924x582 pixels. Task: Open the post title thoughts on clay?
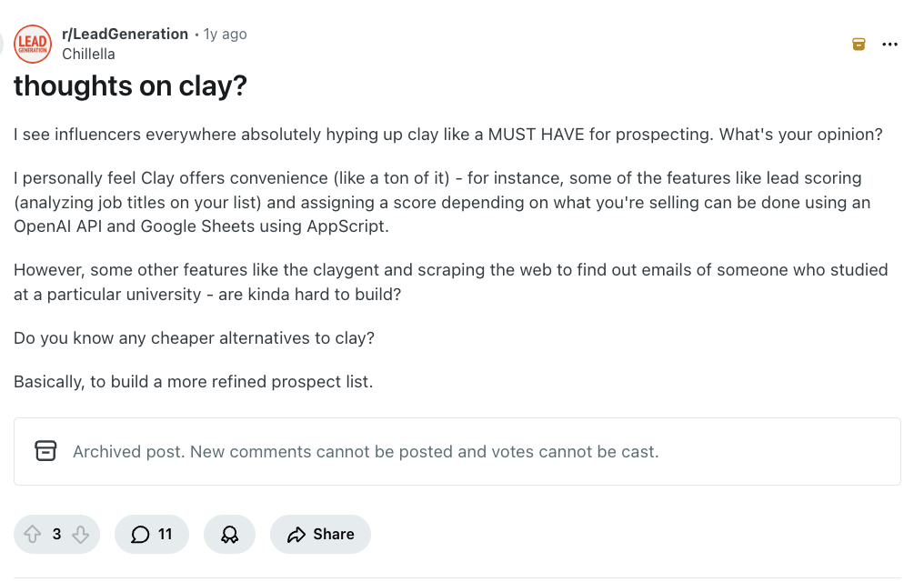pos(130,85)
